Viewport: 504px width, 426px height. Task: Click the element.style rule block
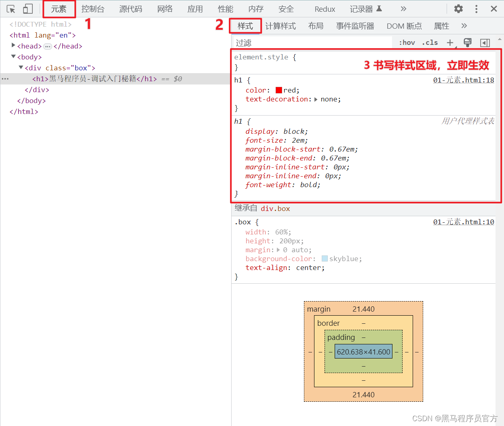click(x=364, y=62)
